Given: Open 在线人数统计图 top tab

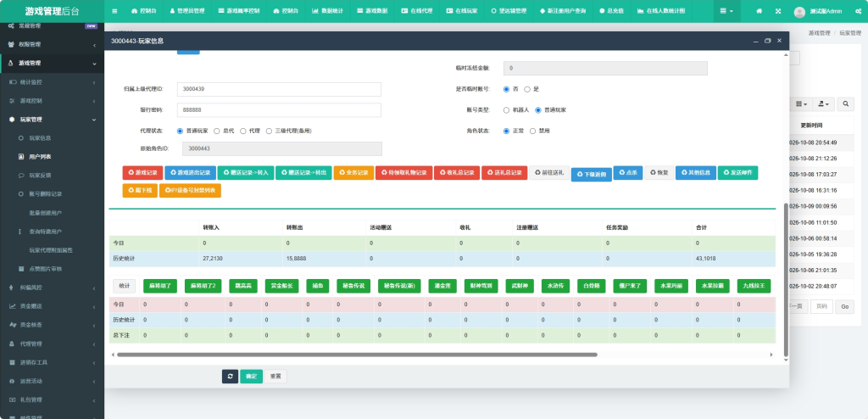Looking at the screenshot, I should (x=660, y=11).
